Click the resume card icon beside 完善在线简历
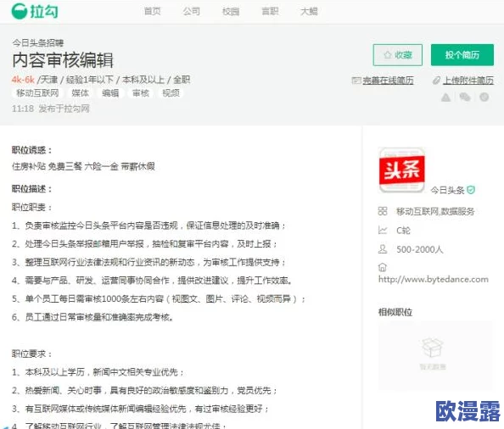Image resolution: width=504 pixels, height=429 pixels. click(x=356, y=81)
